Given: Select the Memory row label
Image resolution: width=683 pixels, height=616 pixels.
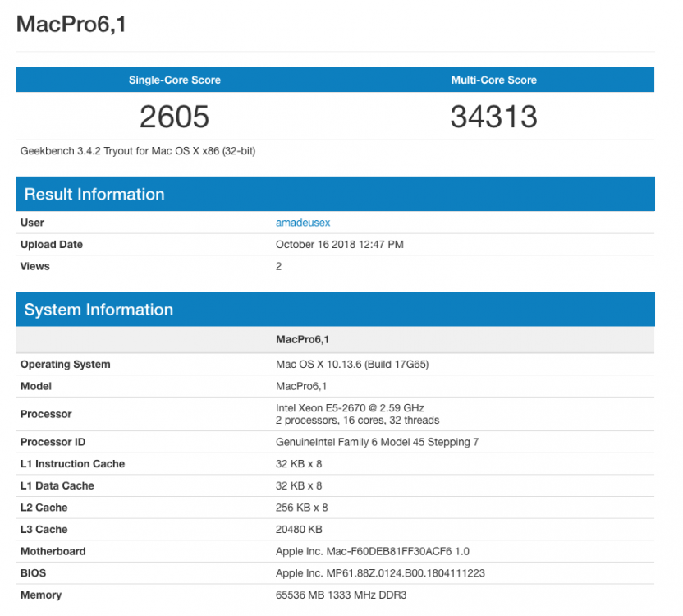Looking at the screenshot, I should point(41,595).
